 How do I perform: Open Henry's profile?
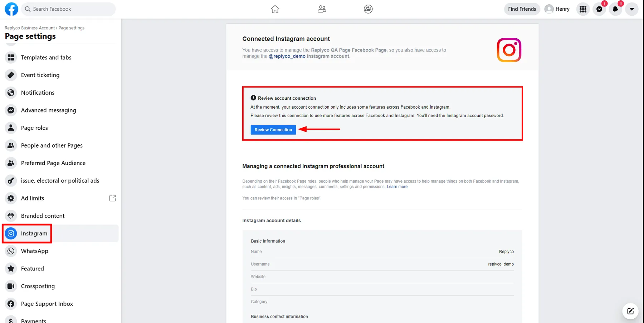pyautogui.click(x=557, y=9)
